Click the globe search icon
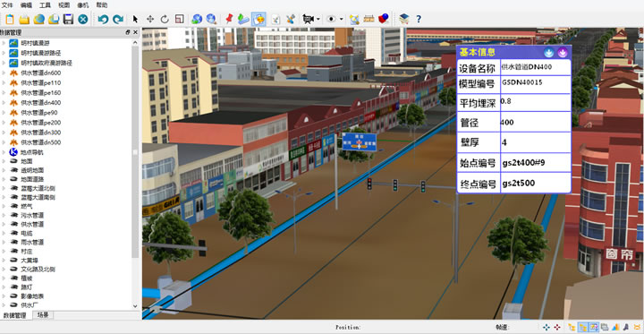Viewport: 644px width, 334px height. point(211,19)
